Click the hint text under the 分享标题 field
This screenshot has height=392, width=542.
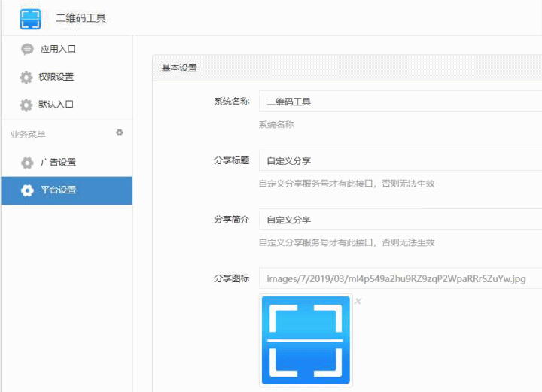point(347,184)
